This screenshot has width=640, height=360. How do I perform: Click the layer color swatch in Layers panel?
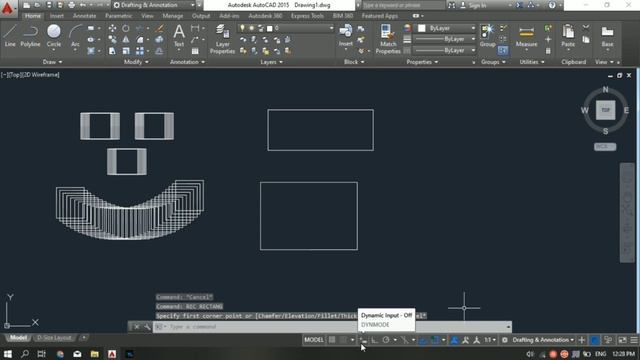click(x=269, y=28)
